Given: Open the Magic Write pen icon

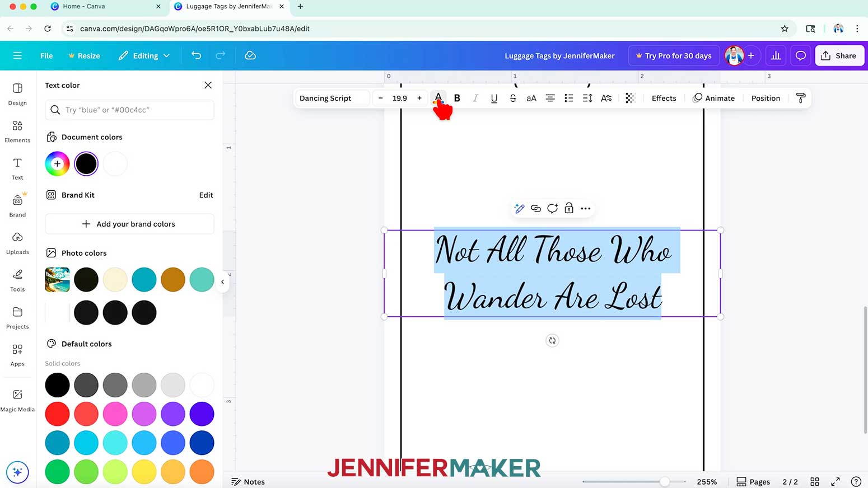Looking at the screenshot, I should coord(519,208).
